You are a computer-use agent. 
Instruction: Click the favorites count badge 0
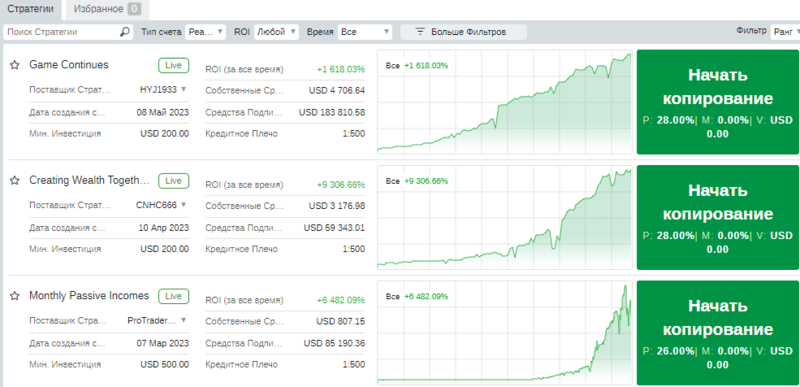[134, 9]
